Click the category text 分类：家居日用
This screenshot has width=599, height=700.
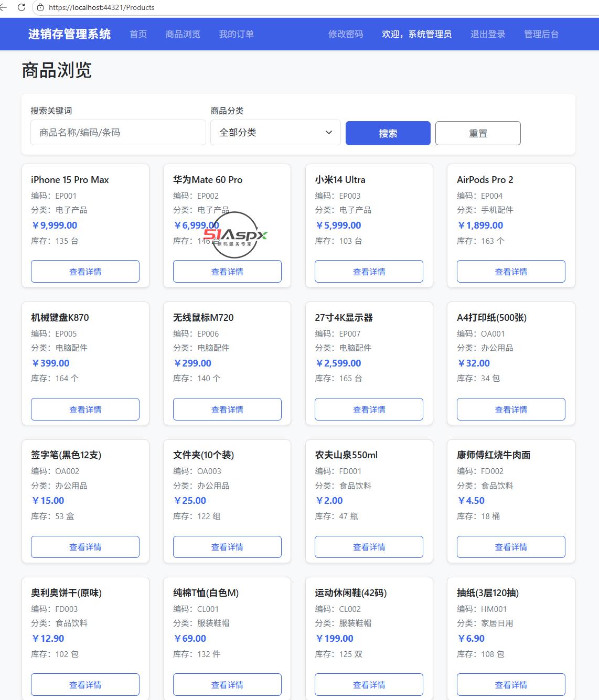(485, 623)
